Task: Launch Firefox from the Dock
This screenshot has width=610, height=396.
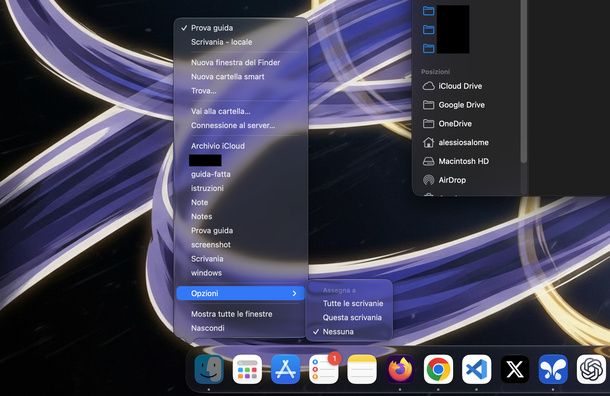Action: 400,369
